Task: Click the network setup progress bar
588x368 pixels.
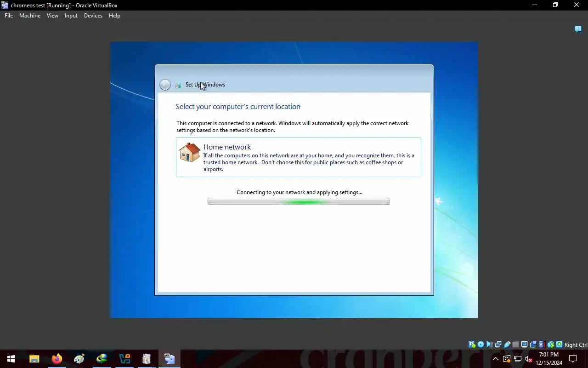Action: coord(299,201)
